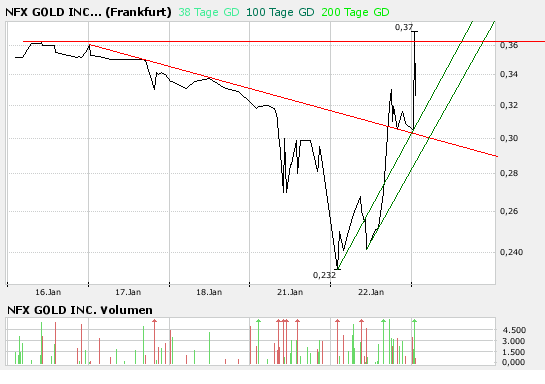The width and height of the screenshot is (545, 384).
Task: Click the 4.500 volume axis value
Action: pyautogui.click(x=514, y=330)
